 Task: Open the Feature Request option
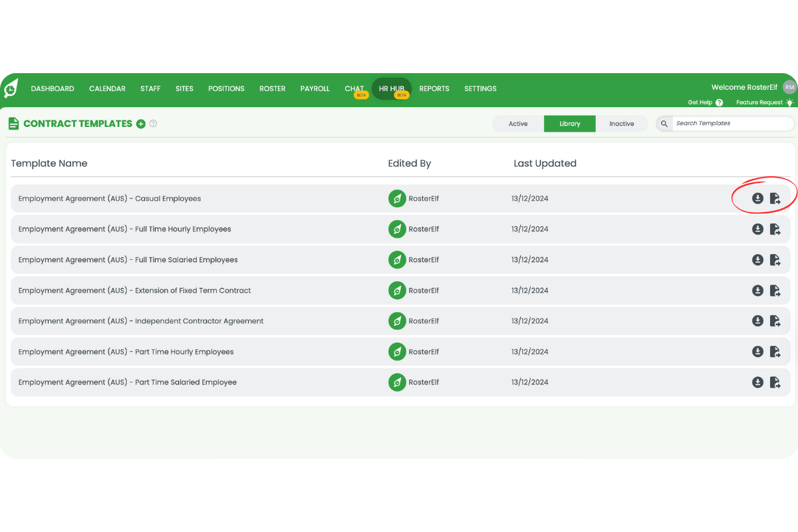tap(761, 102)
